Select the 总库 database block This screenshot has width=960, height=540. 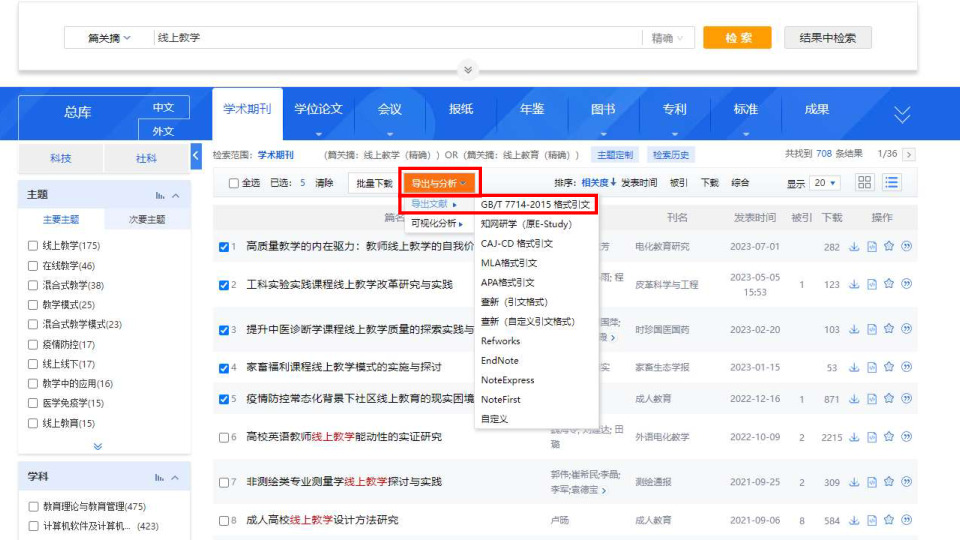78,113
